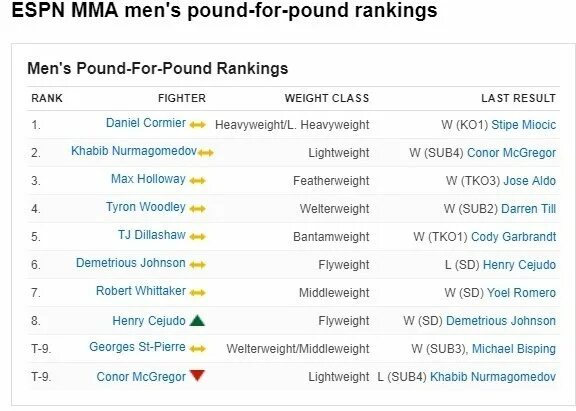This screenshot has height=411, width=576.
Task: Click the green up arrow beside Henry Cejudo
Action: tap(197, 320)
